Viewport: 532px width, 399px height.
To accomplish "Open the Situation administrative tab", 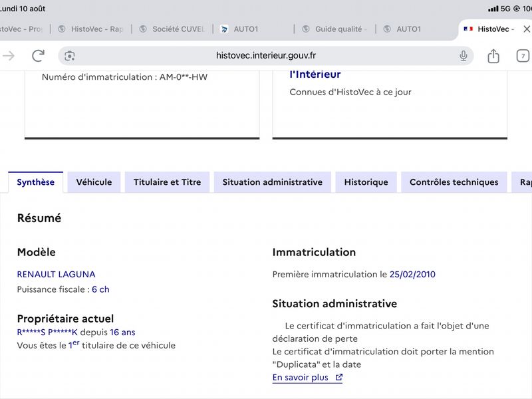I will (273, 182).
